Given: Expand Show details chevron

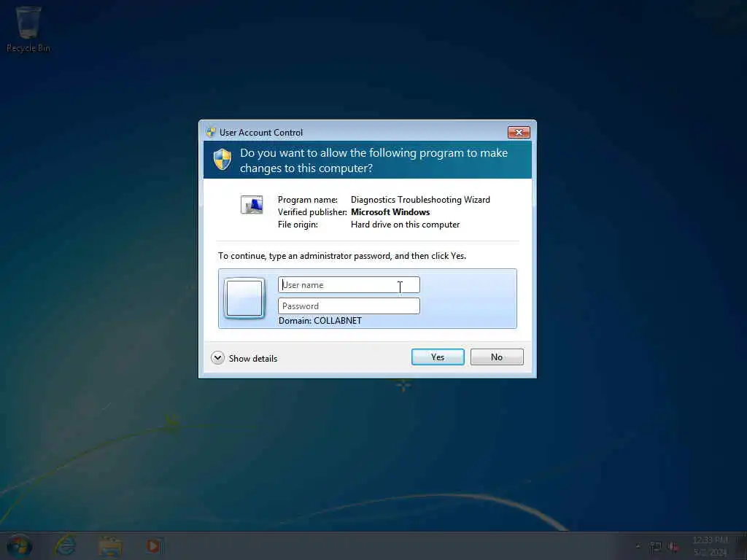Looking at the screenshot, I should click(x=217, y=357).
